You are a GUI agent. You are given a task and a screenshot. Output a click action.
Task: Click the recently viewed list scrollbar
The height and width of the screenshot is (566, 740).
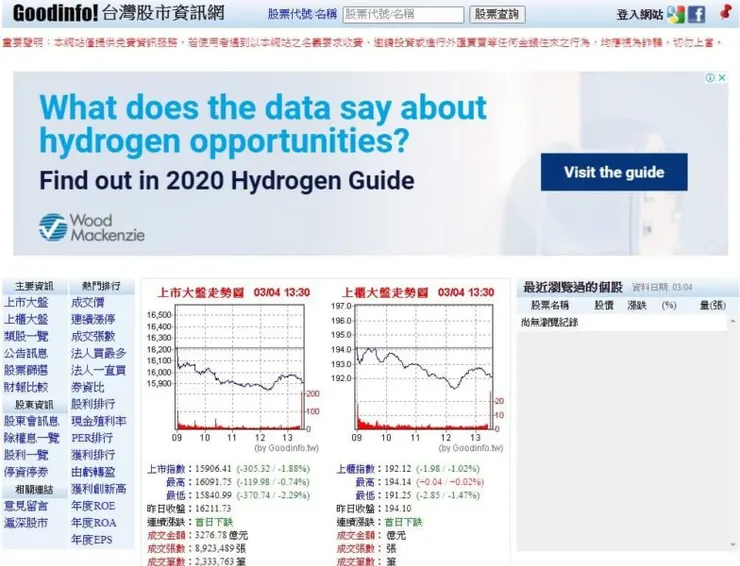point(733,433)
